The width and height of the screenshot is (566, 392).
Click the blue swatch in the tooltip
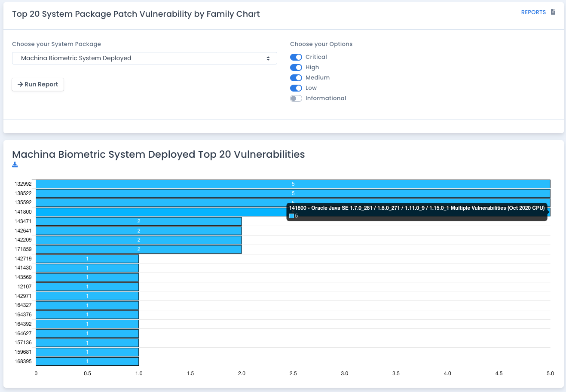(291, 216)
